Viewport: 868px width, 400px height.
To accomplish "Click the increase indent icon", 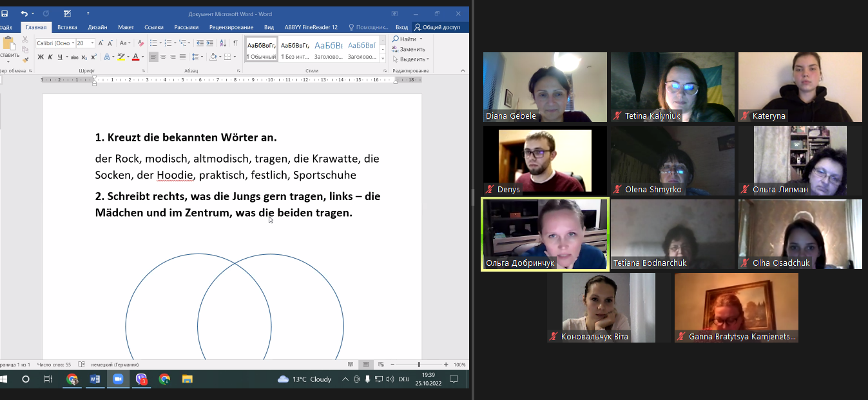I will click(210, 43).
